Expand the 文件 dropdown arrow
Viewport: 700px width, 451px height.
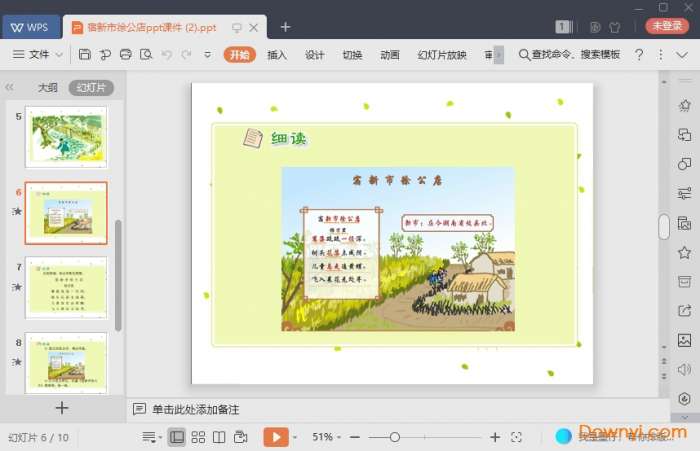[x=59, y=55]
